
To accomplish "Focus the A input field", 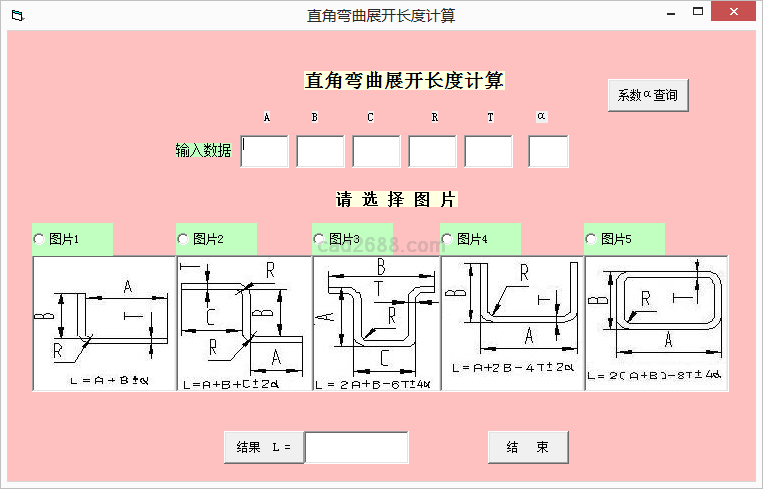I will [x=265, y=152].
